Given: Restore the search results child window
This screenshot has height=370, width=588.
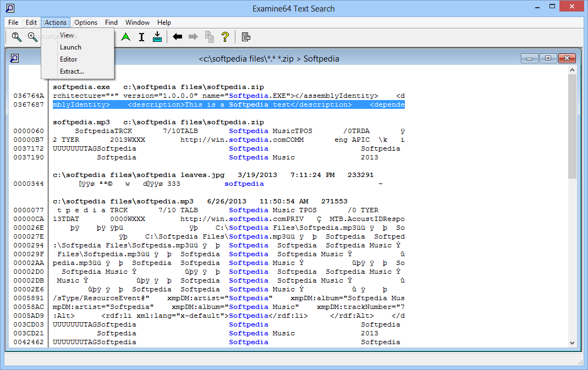Looking at the screenshot, I should click(x=548, y=58).
